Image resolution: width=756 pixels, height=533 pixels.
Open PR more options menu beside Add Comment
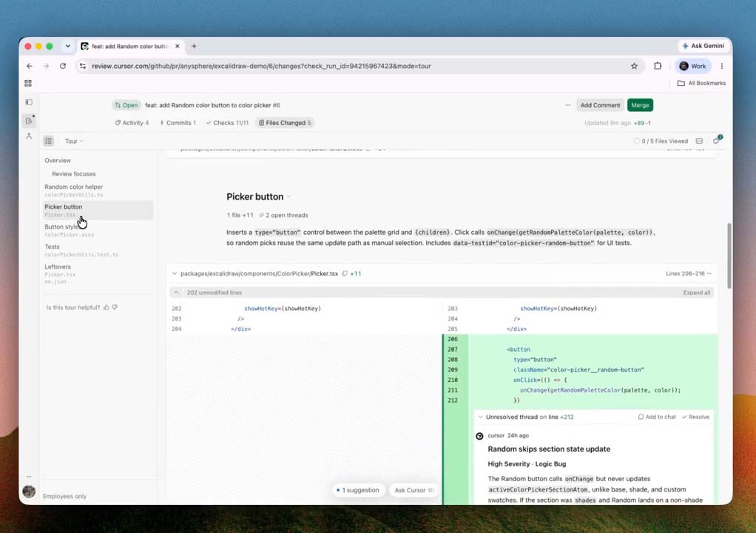pos(567,105)
